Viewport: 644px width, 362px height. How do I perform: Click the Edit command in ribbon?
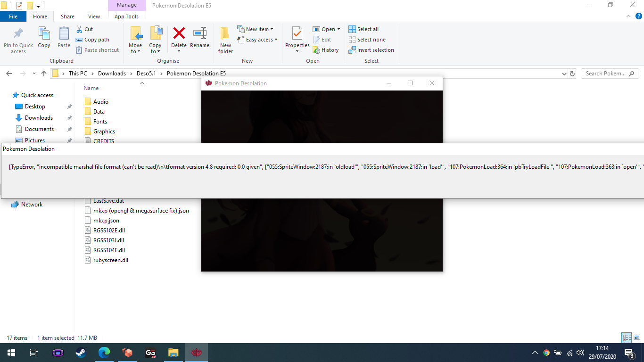click(x=322, y=40)
